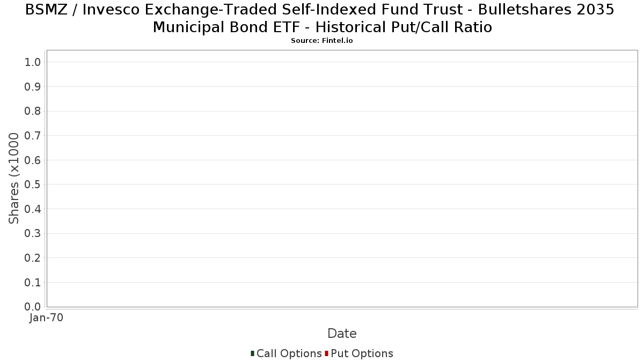This screenshot has height=362, width=644.
Task: Click the green Call Options legend swatch
Action: [x=252, y=353]
